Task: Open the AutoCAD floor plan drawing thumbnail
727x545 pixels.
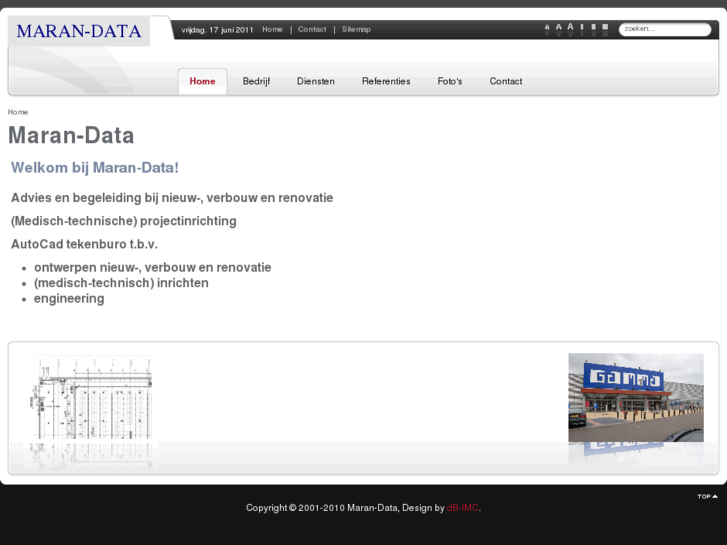Action: [90, 398]
